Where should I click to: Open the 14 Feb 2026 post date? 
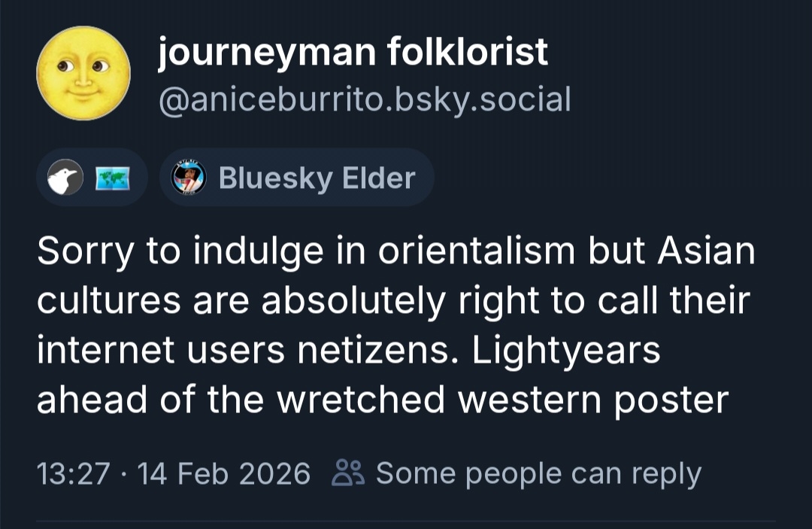click(x=223, y=473)
